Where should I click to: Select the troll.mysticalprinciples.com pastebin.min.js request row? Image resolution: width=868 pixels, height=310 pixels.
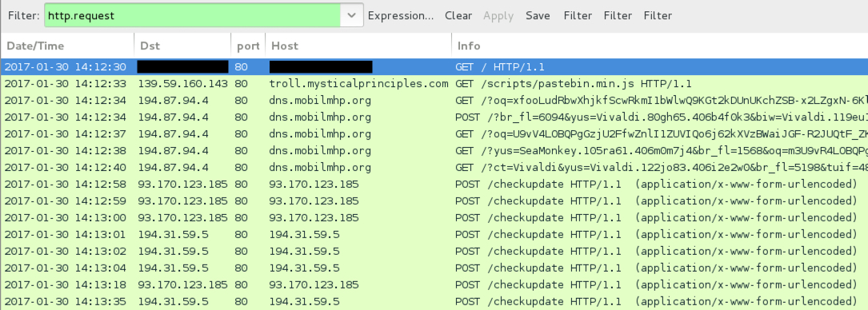(434, 84)
